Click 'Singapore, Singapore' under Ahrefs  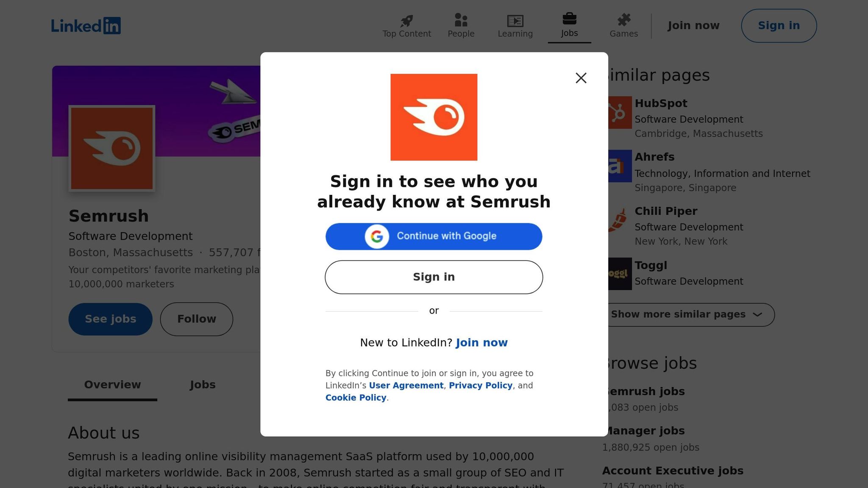click(x=685, y=188)
